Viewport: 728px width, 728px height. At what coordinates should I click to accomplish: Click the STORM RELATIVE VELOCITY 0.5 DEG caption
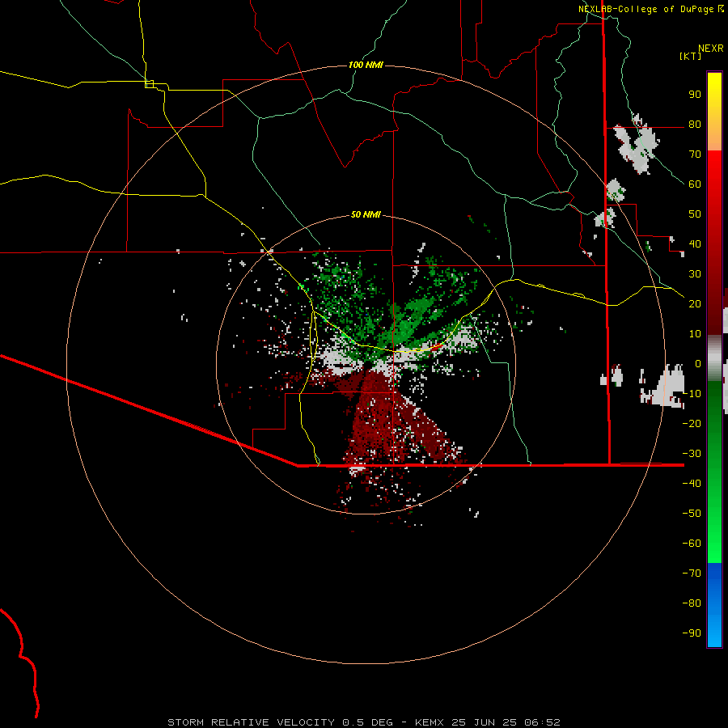280,722
